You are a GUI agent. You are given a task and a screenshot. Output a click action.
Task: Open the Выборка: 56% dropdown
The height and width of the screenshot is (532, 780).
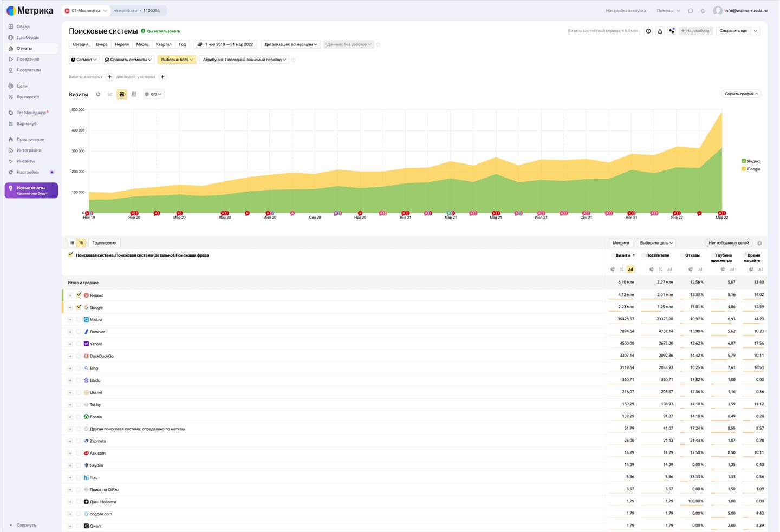click(x=177, y=60)
